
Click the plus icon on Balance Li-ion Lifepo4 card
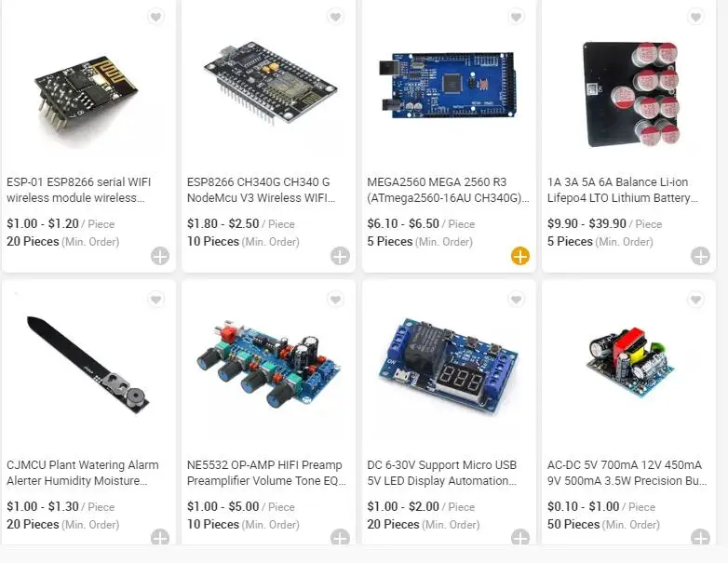[x=700, y=256]
